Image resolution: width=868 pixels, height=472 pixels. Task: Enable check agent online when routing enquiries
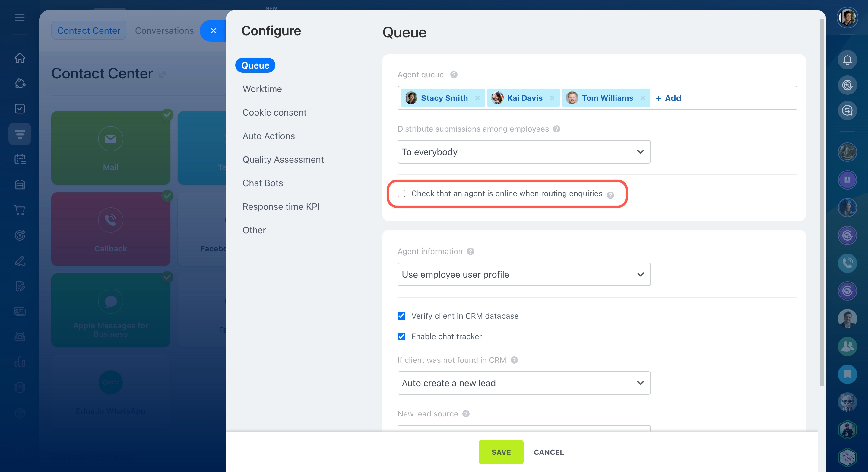(401, 193)
